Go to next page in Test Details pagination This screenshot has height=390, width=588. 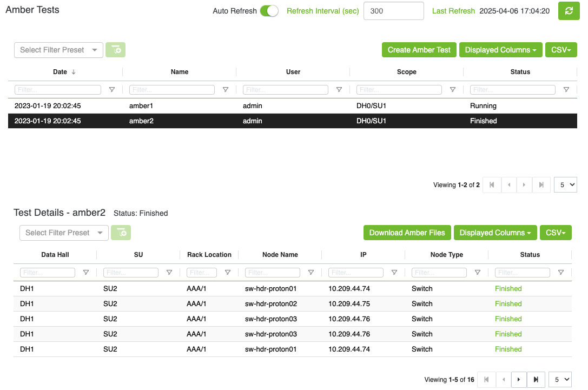pyautogui.click(x=519, y=380)
